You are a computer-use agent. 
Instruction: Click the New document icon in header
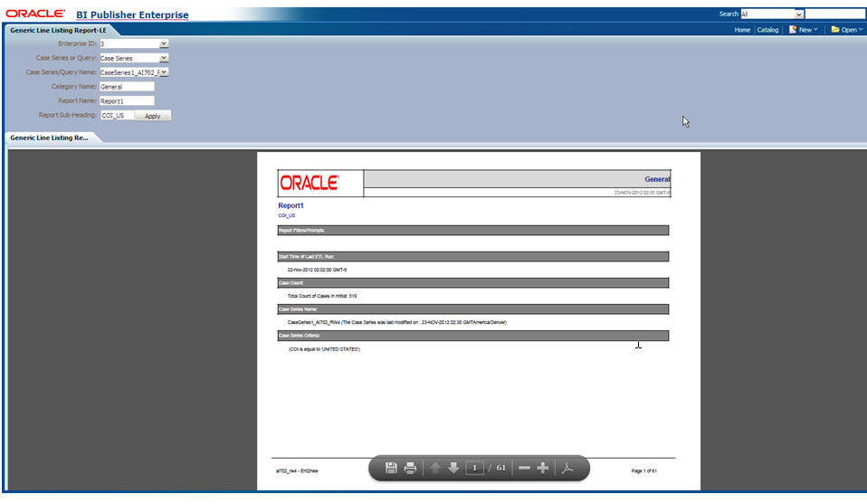793,29
